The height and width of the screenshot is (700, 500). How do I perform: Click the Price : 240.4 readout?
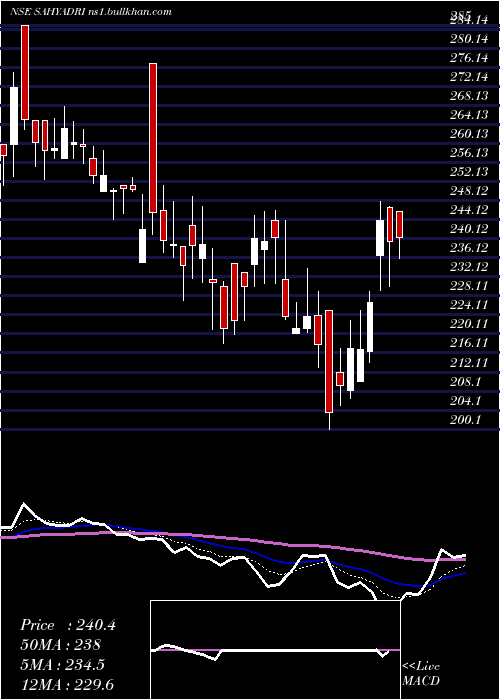click(68, 625)
